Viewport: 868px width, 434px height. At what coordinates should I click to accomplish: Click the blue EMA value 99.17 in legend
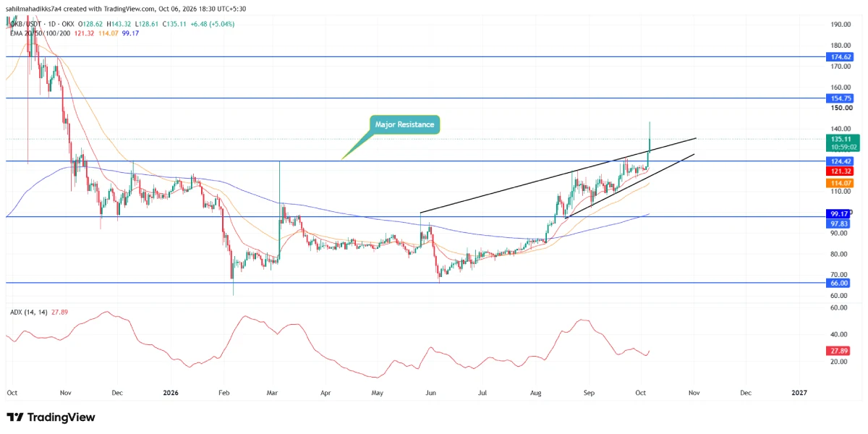130,33
